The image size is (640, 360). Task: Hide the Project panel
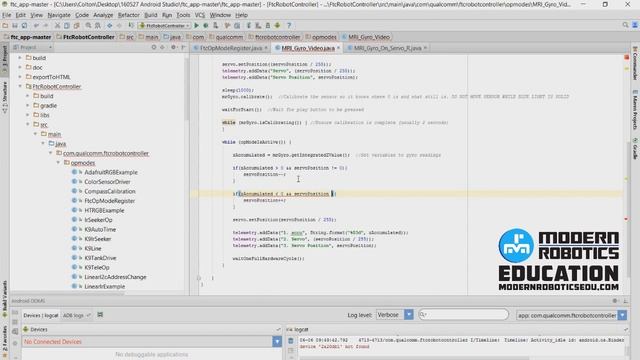click(183, 47)
